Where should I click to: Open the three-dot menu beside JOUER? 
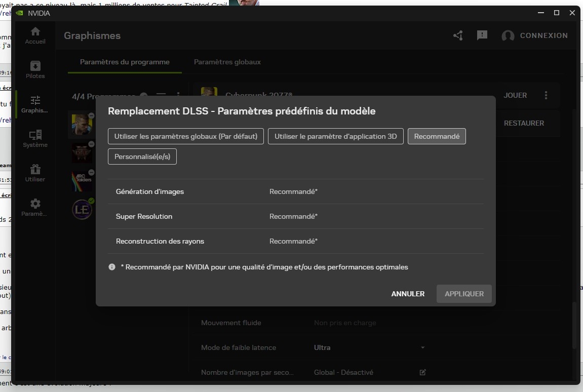point(546,95)
